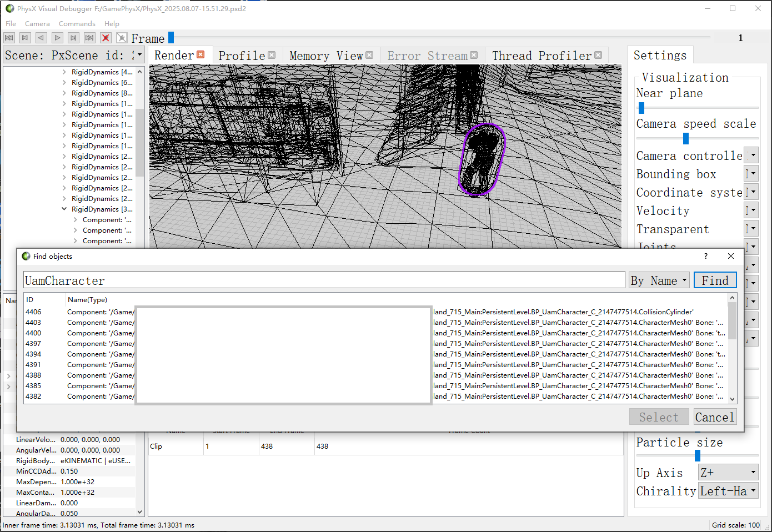Close the Error Stream tab with its X
This screenshot has width=772, height=532.
474,55
